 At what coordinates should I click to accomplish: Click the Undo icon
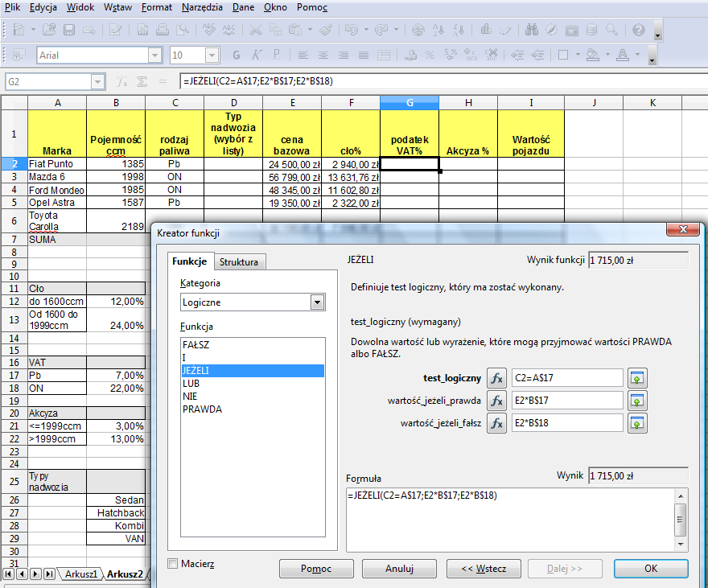coord(352,30)
